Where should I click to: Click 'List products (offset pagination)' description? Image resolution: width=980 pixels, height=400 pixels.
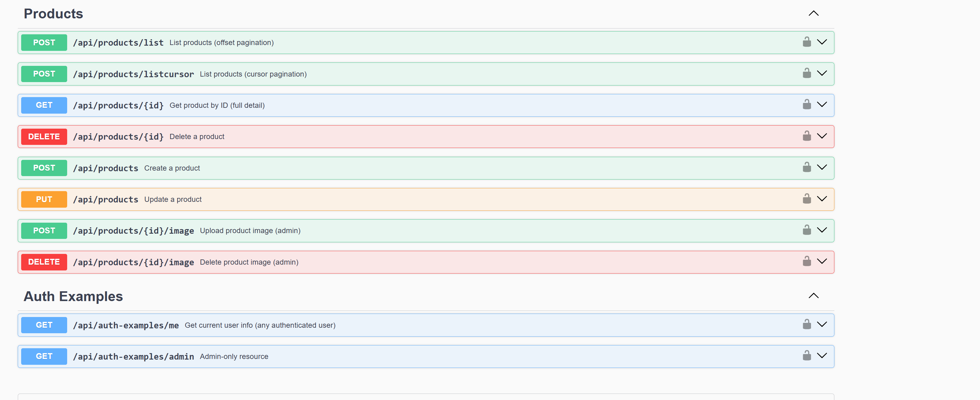(221, 43)
